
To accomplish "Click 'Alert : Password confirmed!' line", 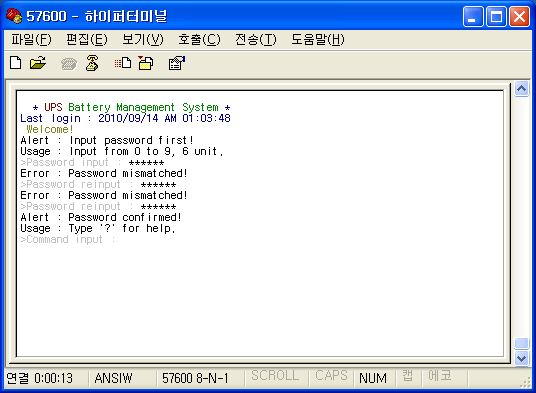I will coord(101,217).
